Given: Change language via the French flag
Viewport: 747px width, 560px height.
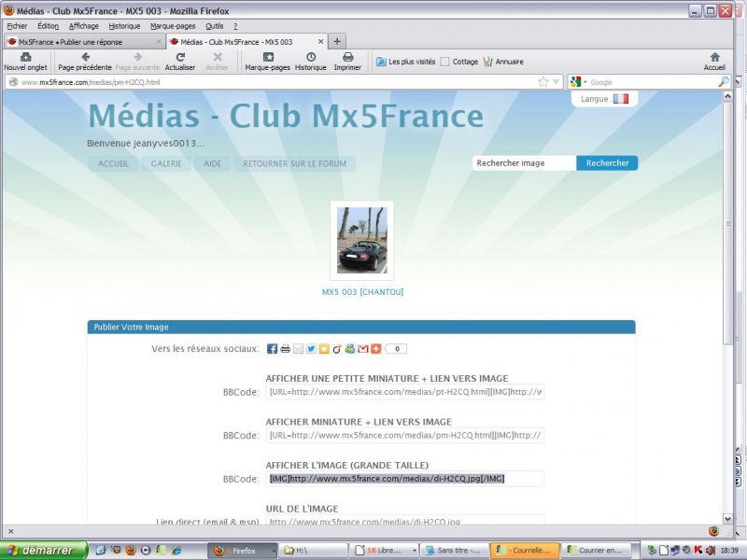Looking at the screenshot, I should point(621,99).
